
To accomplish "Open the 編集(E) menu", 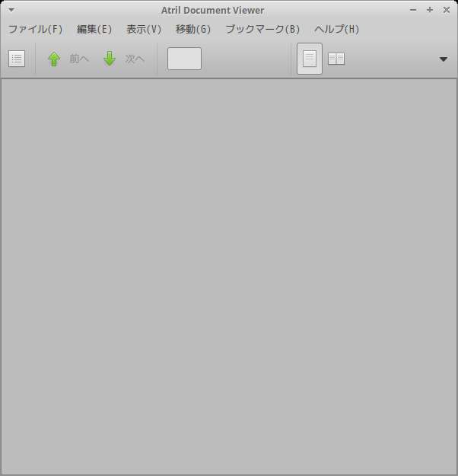I will click(94, 29).
